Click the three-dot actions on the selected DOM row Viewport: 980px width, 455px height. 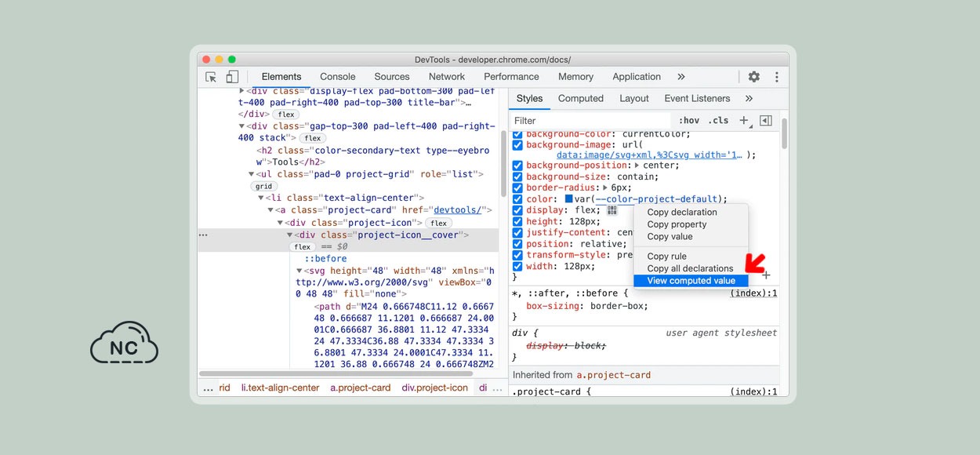tap(204, 235)
